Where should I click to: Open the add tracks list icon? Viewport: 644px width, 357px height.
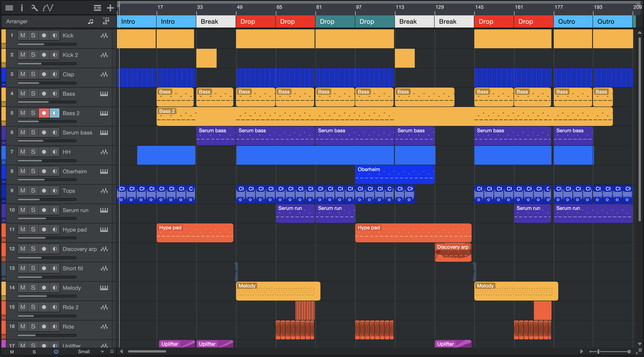pos(97,8)
